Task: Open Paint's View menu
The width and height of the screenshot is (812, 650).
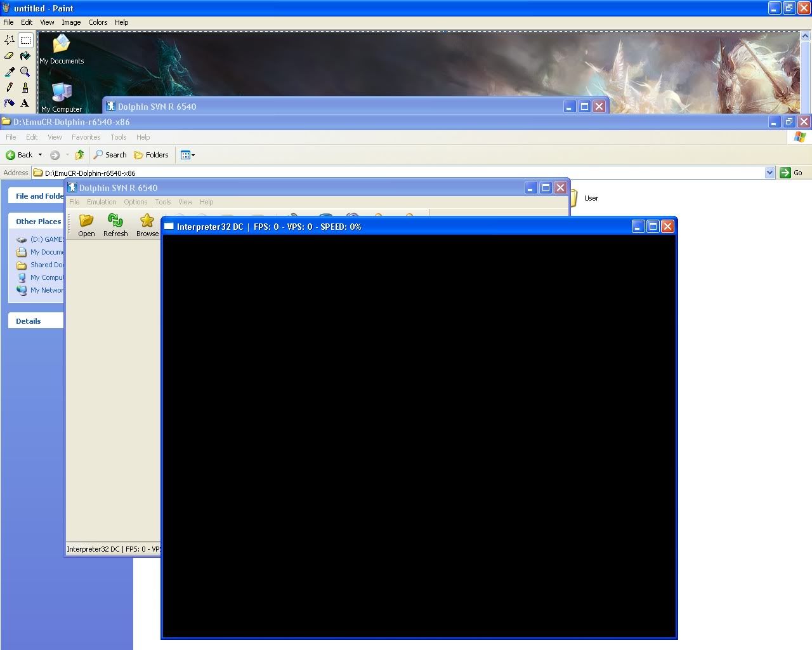Action: pyautogui.click(x=47, y=22)
